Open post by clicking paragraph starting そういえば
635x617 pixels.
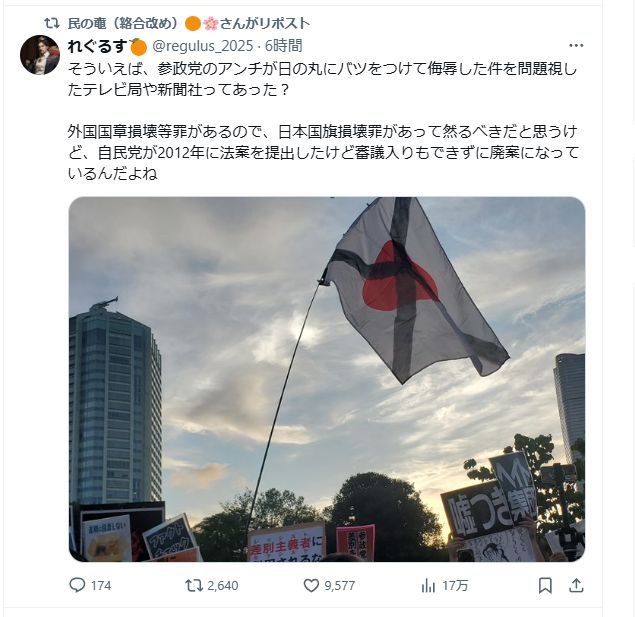point(322,79)
